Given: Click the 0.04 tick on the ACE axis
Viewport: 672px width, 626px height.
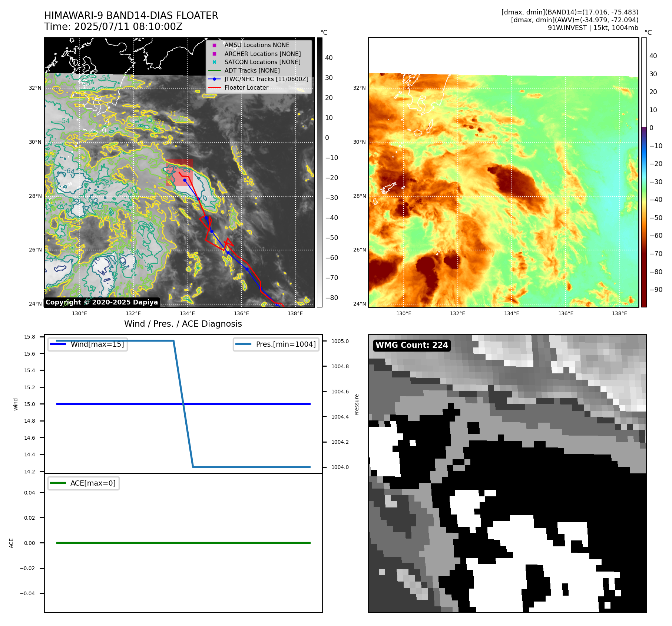Looking at the screenshot, I should (30, 493).
